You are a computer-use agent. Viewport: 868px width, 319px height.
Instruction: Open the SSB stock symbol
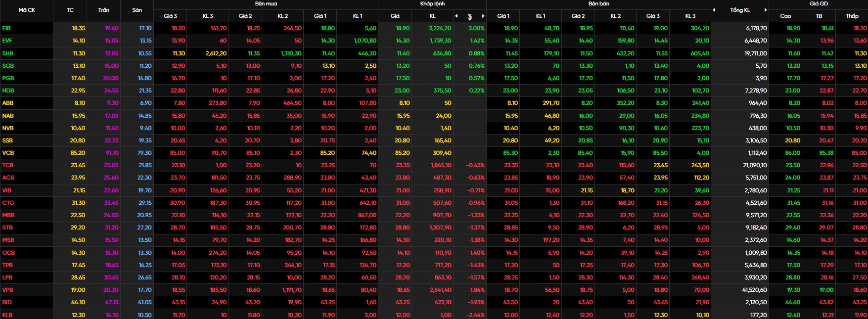click(7, 140)
